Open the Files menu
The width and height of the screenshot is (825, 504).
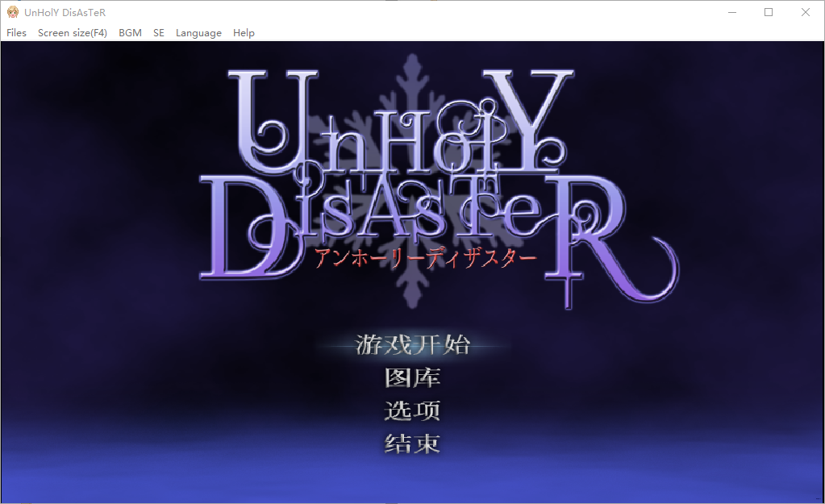tap(16, 33)
